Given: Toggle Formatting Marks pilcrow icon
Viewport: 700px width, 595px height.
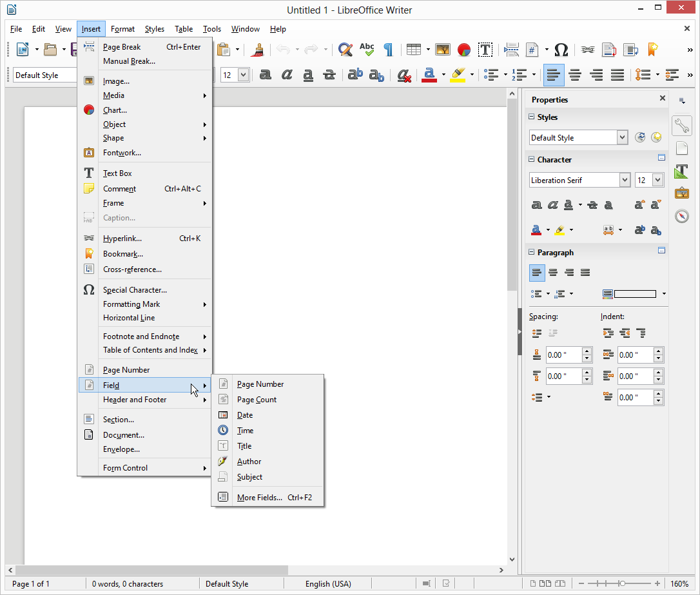Looking at the screenshot, I should tap(389, 50).
